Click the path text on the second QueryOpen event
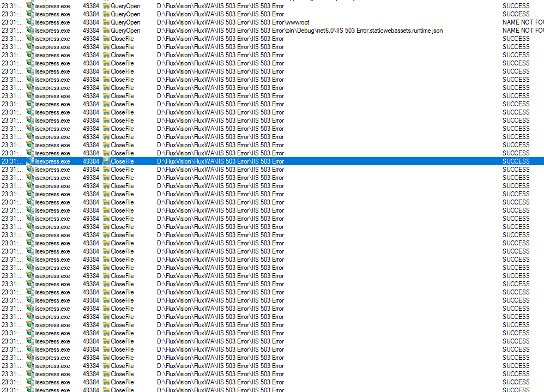This screenshot has height=392, width=544. click(x=218, y=14)
